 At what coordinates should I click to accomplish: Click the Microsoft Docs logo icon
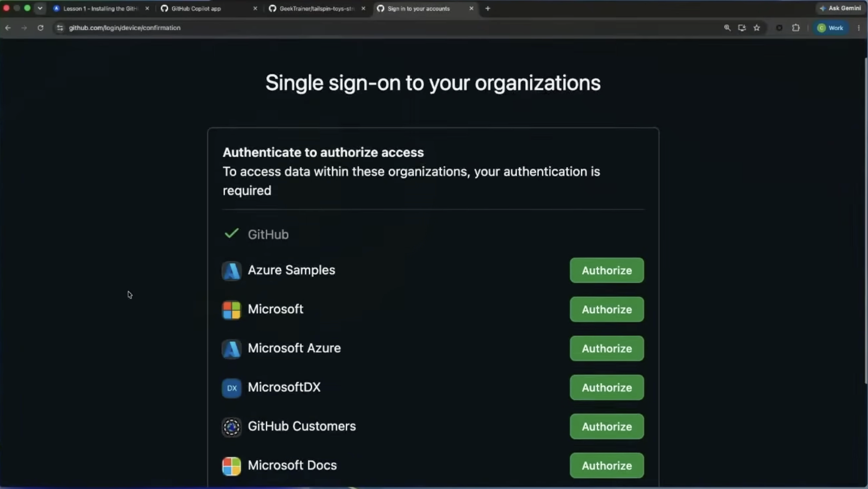pyautogui.click(x=231, y=466)
